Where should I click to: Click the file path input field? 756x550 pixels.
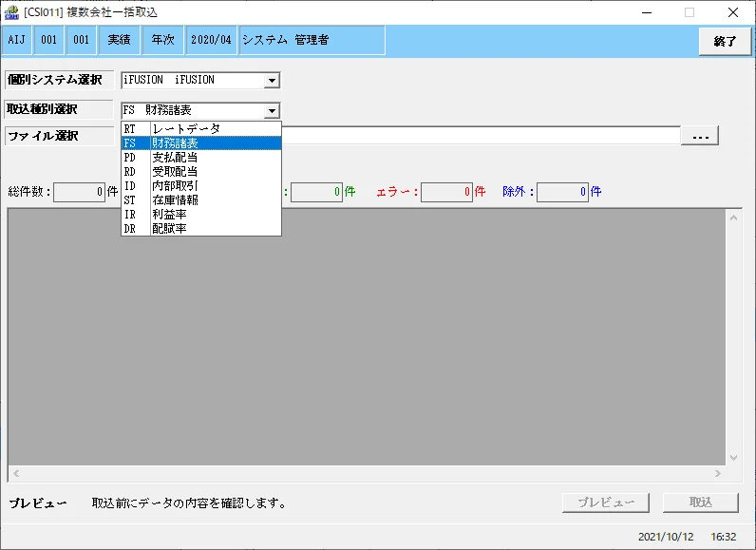(481, 136)
